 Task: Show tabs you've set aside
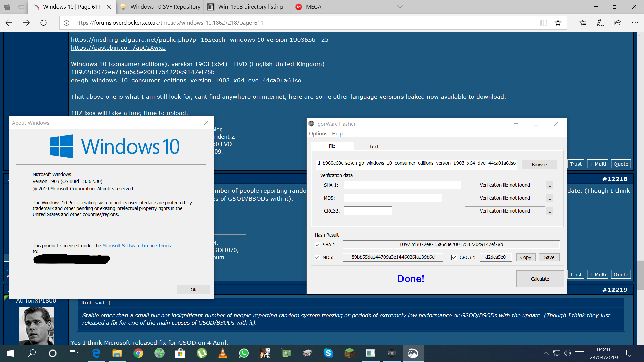coord(7,7)
